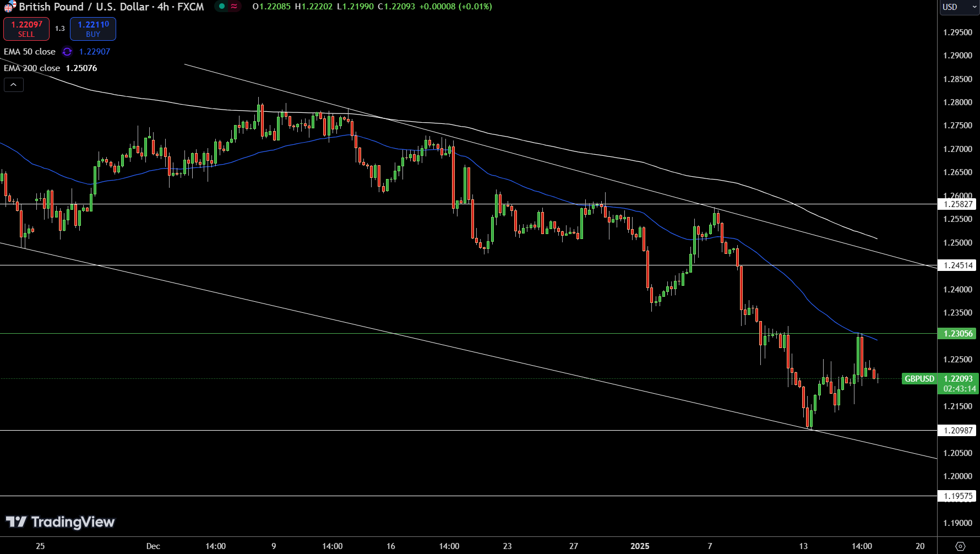Click the time axis label 13
Image resolution: width=980 pixels, height=554 pixels.
click(803, 546)
